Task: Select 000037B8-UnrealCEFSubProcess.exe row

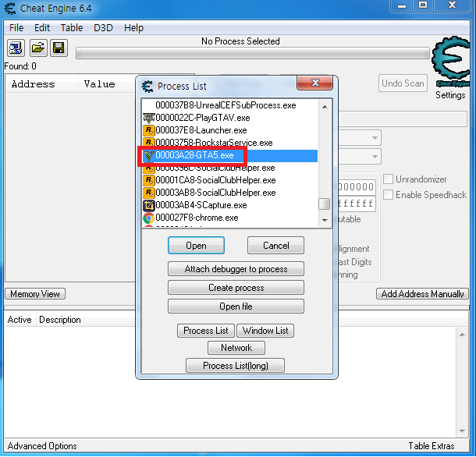Action: point(229,105)
